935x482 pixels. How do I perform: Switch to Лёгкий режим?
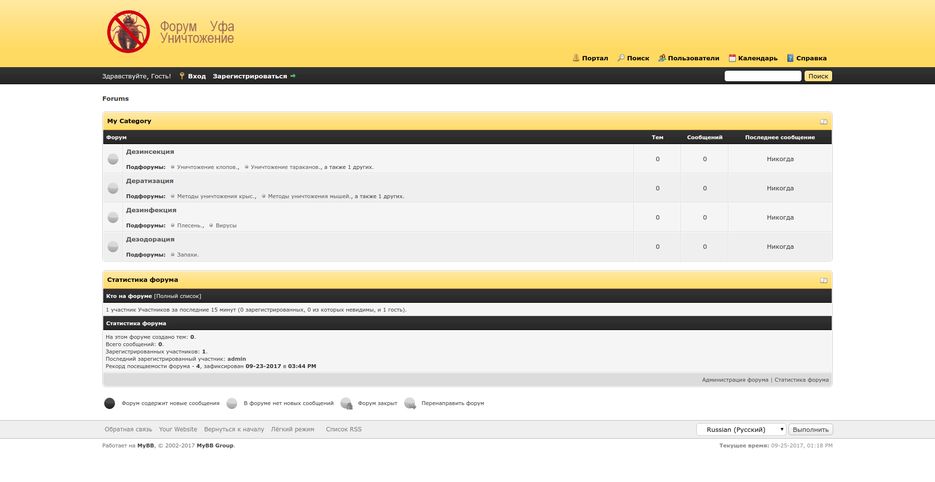(292, 430)
